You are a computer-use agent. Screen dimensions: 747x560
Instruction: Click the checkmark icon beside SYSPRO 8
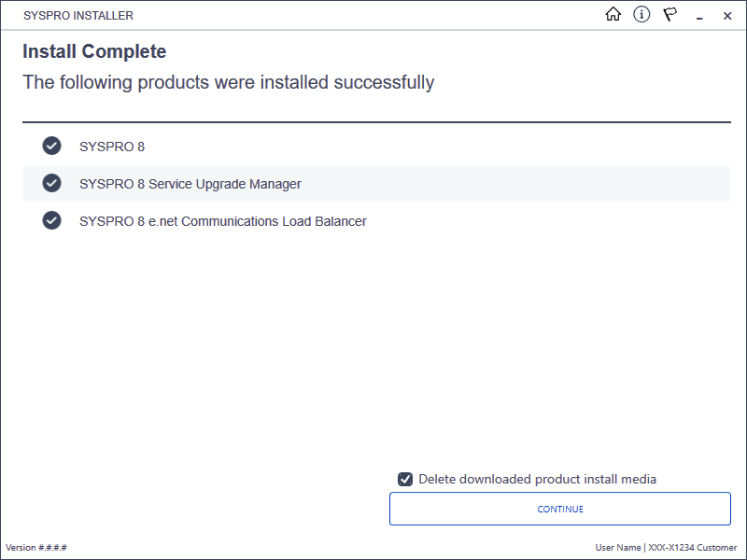point(51,146)
